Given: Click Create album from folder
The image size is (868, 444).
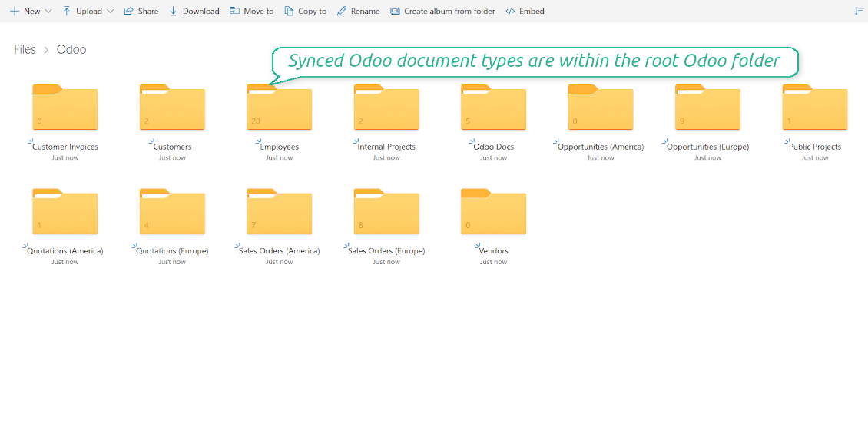Looking at the screenshot, I should pyautogui.click(x=443, y=11).
